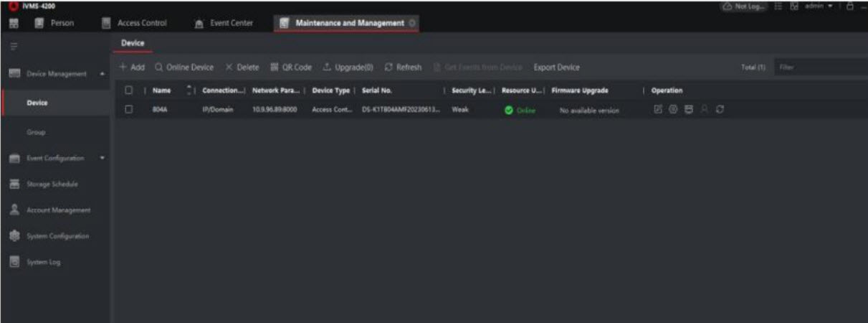Expand the Event Configuration section

click(102, 158)
